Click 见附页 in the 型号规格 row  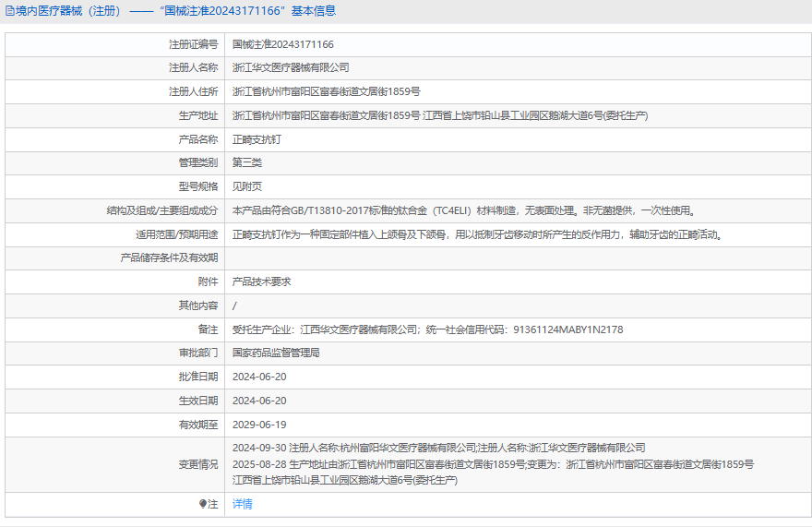coord(247,186)
